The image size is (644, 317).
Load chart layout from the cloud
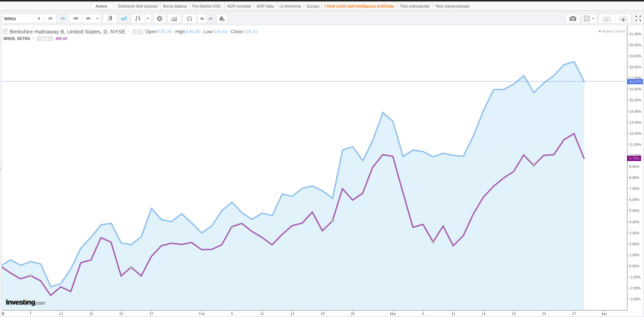[x=607, y=18]
